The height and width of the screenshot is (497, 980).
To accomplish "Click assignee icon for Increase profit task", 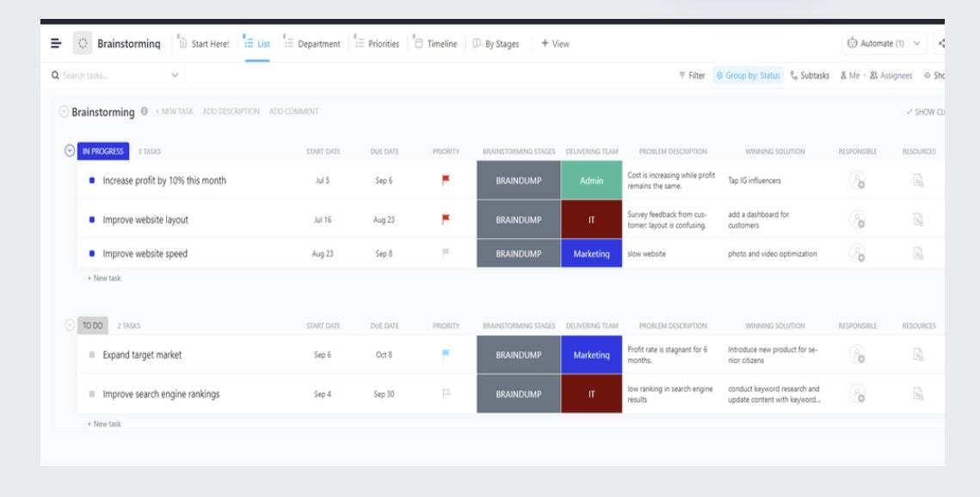I will [857, 181].
